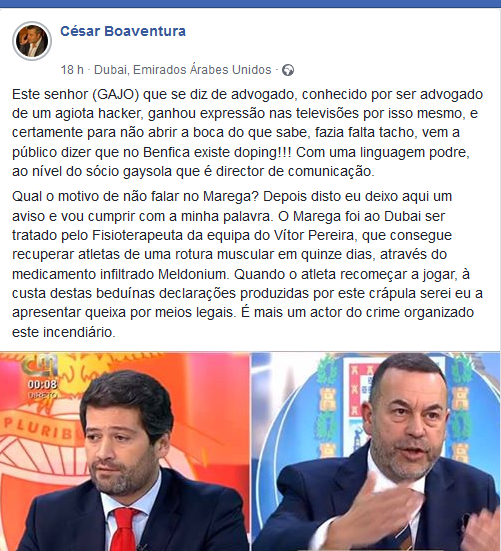Click the César Boaventura name link
The image size is (501, 551).
pos(123,31)
